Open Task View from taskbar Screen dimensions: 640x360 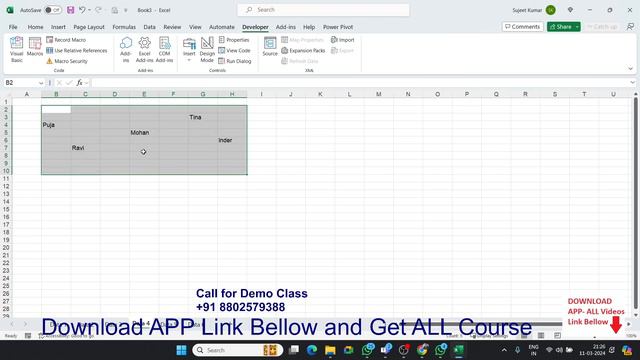[x=293, y=350]
